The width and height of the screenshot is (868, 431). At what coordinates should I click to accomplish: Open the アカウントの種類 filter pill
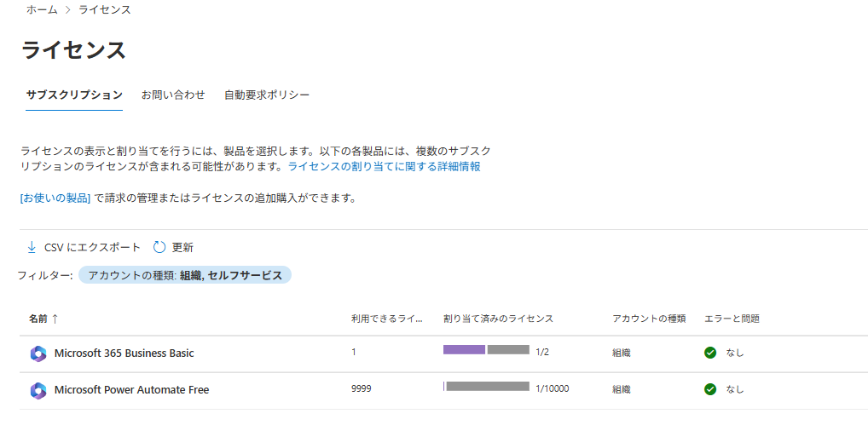pos(185,275)
